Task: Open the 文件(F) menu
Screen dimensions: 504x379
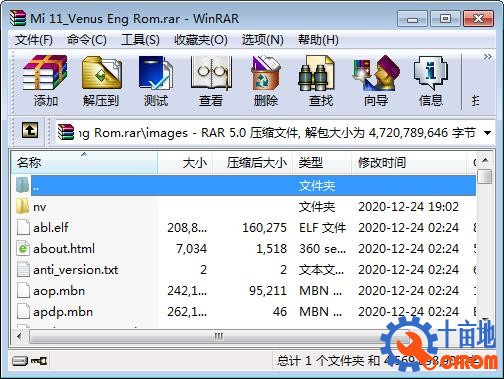Action: (x=34, y=40)
